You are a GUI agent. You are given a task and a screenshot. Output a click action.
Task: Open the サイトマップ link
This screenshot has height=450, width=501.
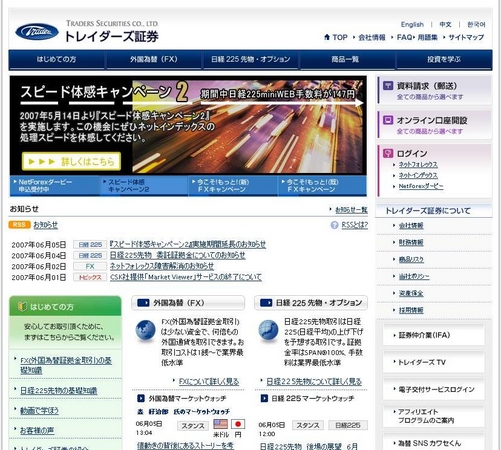(466, 37)
